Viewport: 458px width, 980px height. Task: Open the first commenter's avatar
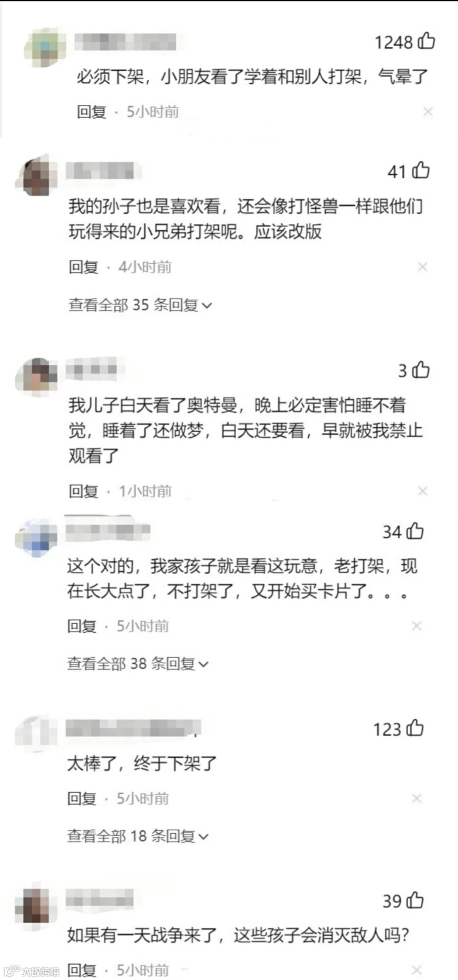[x=45, y=47]
